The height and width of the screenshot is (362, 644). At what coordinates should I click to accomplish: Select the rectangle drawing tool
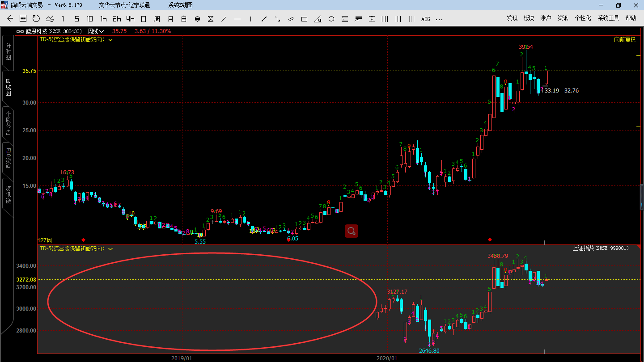tap(305, 19)
